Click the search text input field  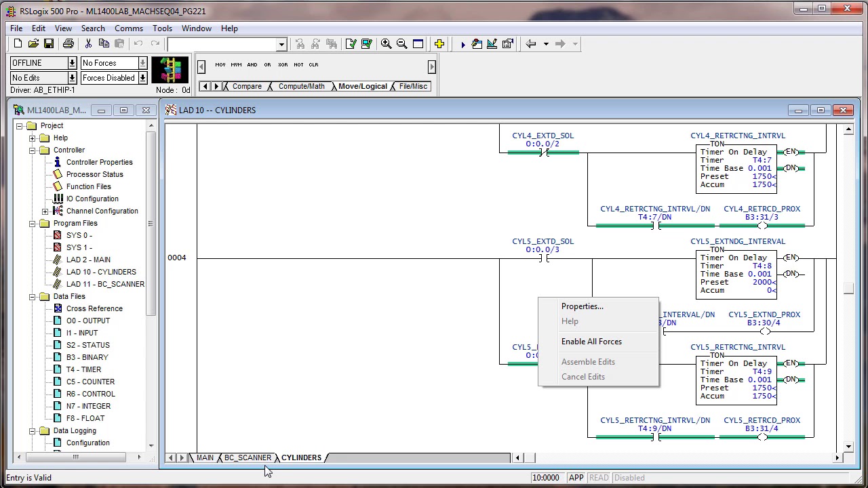tap(222, 45)
